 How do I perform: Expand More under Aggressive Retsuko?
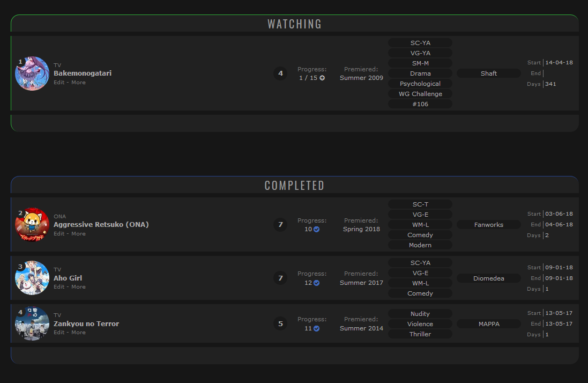[78, 234]
